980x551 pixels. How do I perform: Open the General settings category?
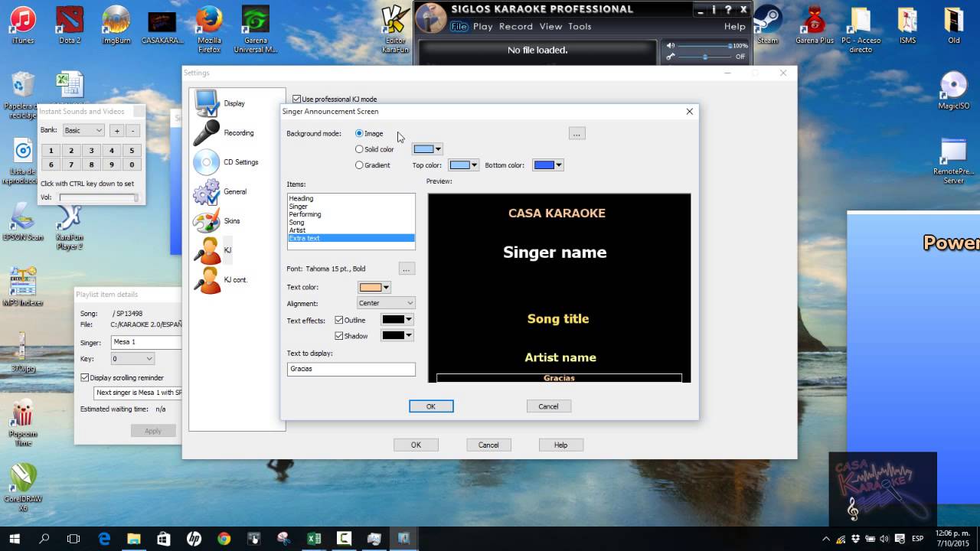click(220, 191)
